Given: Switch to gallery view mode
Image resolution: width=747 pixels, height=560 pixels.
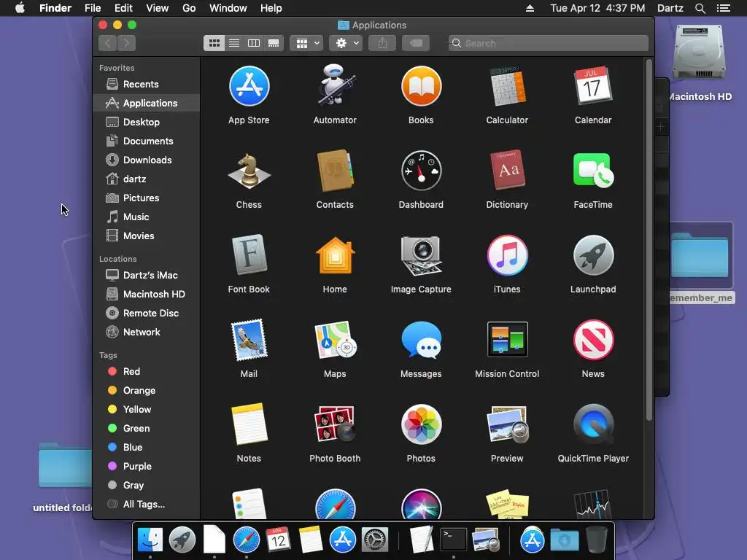Looking at the screenshot, I should pyautogui.click(x=274, y=43).
